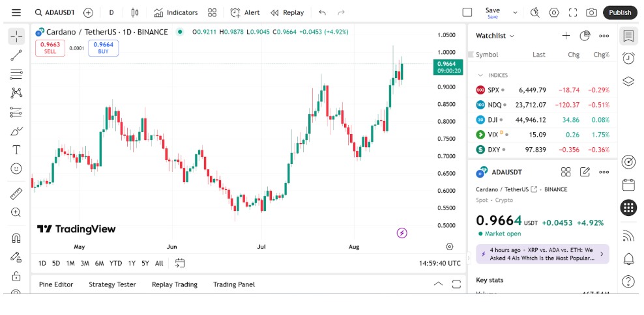The image size is (644, 315).
Task: Open chart settings hexagon icon
Action: [x=554, y=12]
